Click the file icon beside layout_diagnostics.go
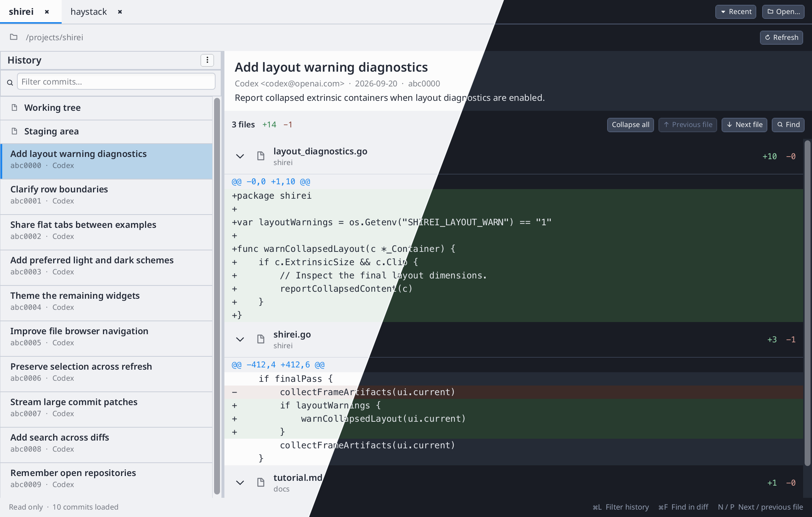Viewport: 812px width, 517px height. click(261, 156)
